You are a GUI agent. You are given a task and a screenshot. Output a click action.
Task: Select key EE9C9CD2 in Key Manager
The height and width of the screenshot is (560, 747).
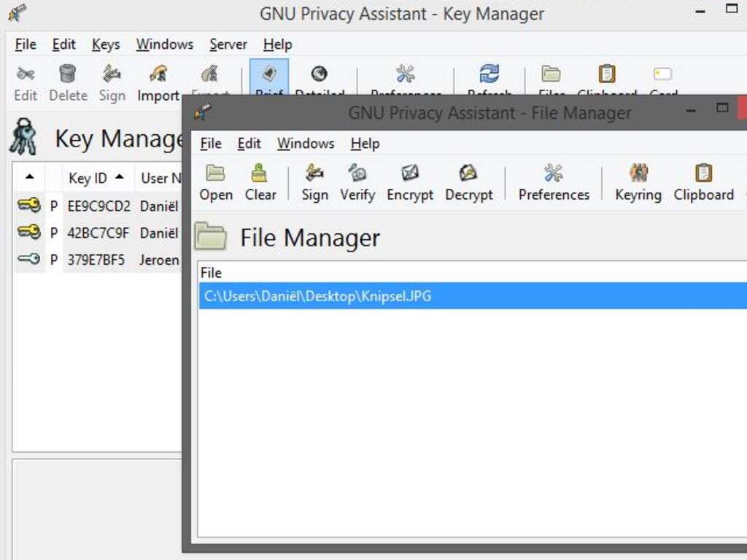click(x=98, y=206)
